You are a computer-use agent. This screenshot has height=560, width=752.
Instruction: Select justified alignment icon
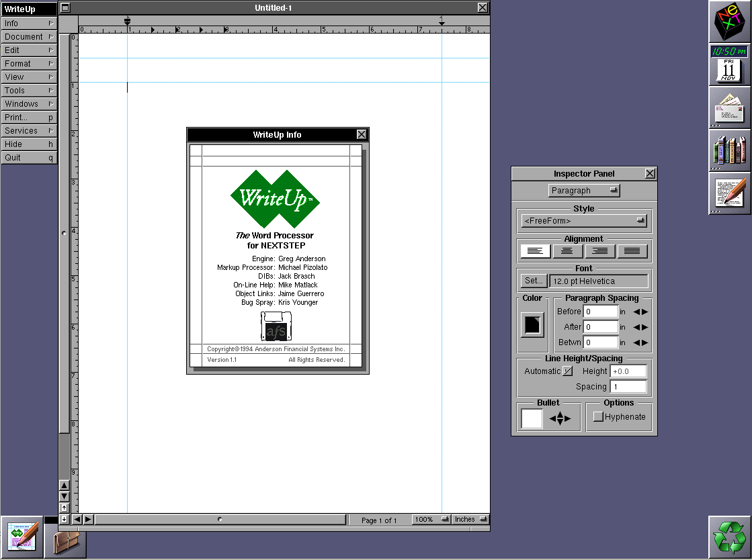(x=632, y=251)
